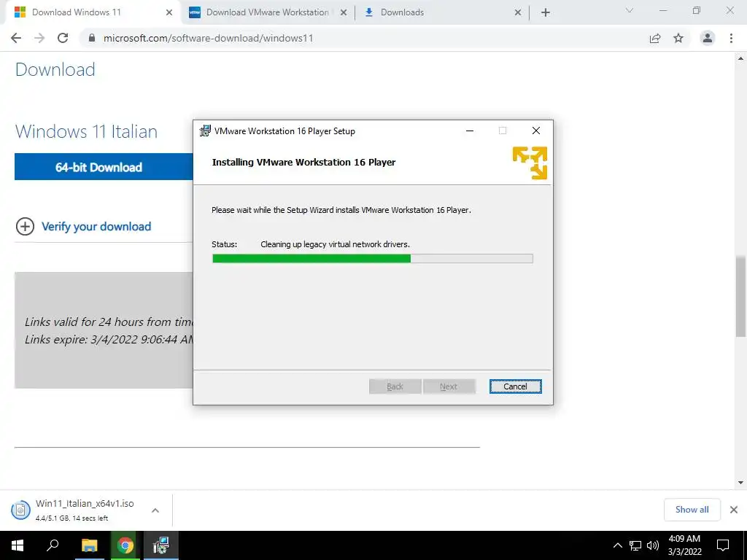
Task: Click the page vertical scrollbar thumb
Action: click(x=740, y=296)
